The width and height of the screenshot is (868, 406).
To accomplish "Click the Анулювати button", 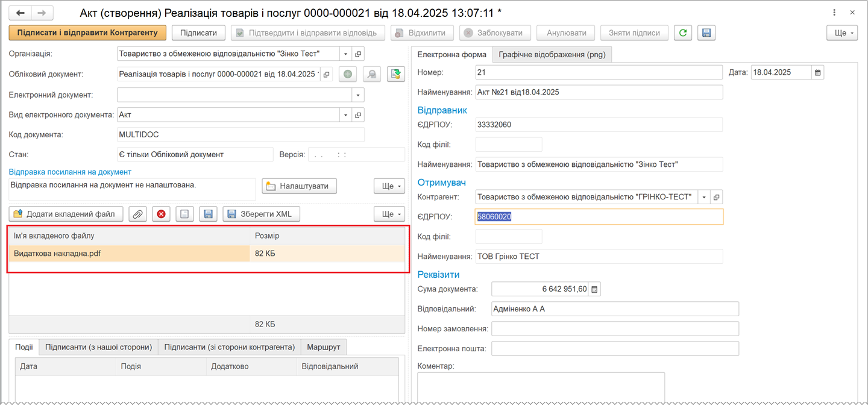I will click(x=566, y=33).
